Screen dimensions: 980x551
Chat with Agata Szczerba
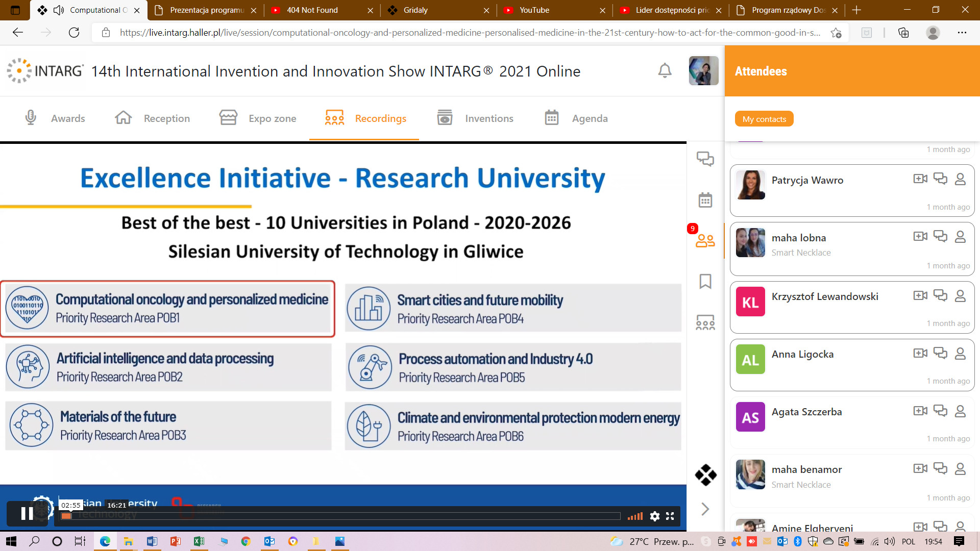940,411
